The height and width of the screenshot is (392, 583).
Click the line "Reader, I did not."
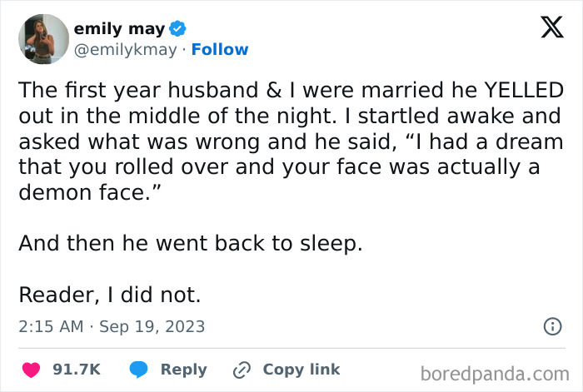pyautogui.click(x=110, y=295)
